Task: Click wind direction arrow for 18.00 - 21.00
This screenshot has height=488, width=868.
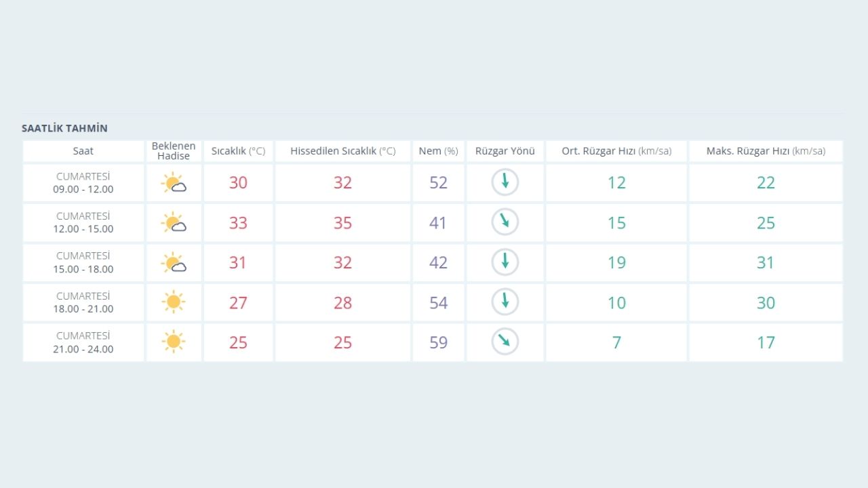Action: point(505,302)
